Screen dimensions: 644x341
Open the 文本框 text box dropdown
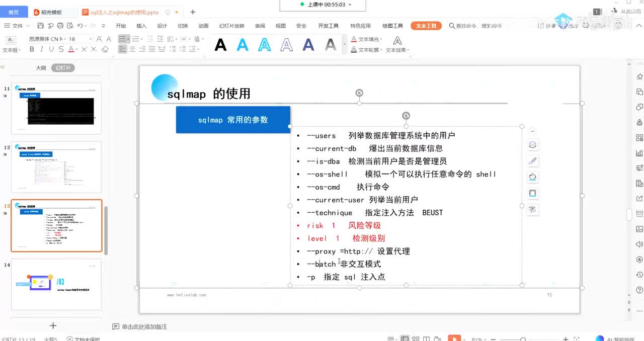coord(11,50)
